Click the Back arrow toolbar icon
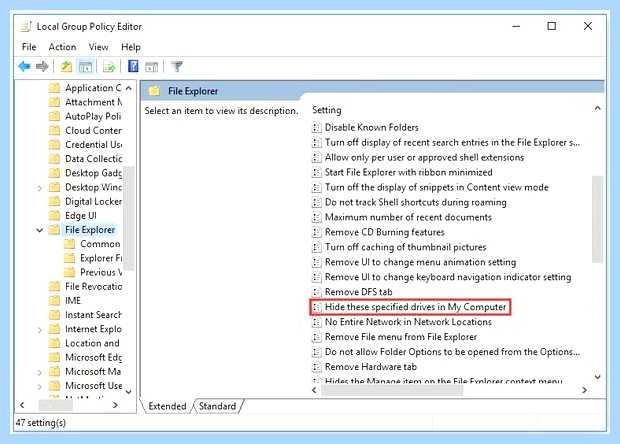 (x=25, y=66)
